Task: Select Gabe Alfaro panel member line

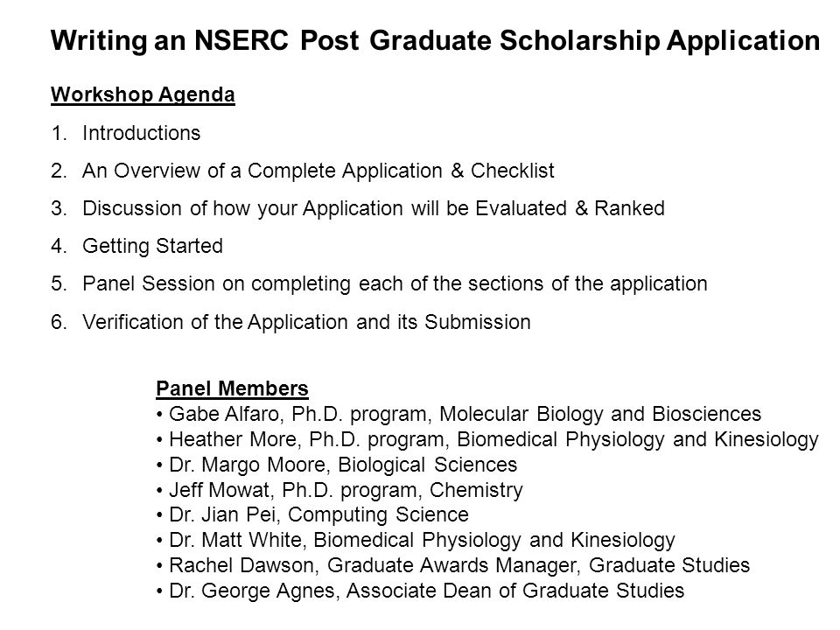Action: [458, 414]
